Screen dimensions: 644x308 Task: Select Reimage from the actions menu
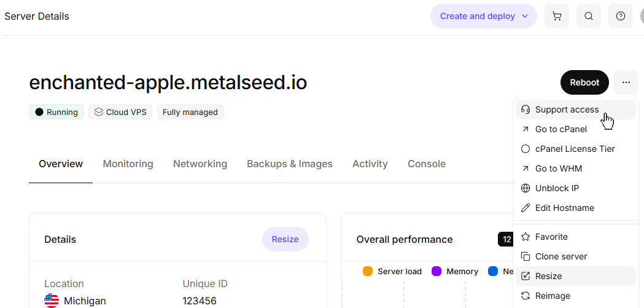[553, 296]
